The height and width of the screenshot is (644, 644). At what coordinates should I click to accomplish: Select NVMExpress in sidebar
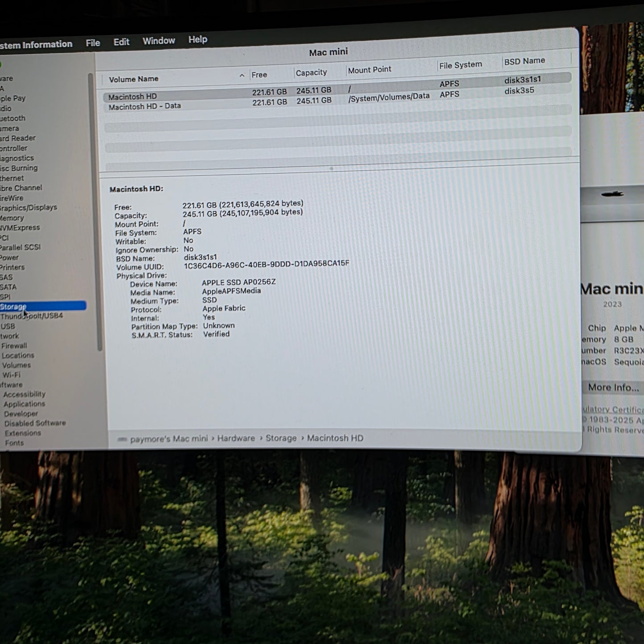[20, 227]
